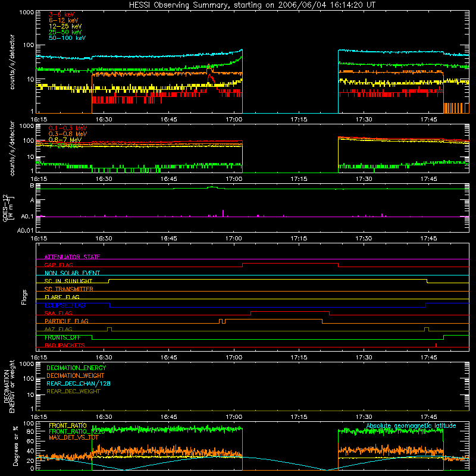Select the REAR_DEC_CHAN/128 legend label
The height and width of the screenshot is (476, 476).
(x=79, y=383)
